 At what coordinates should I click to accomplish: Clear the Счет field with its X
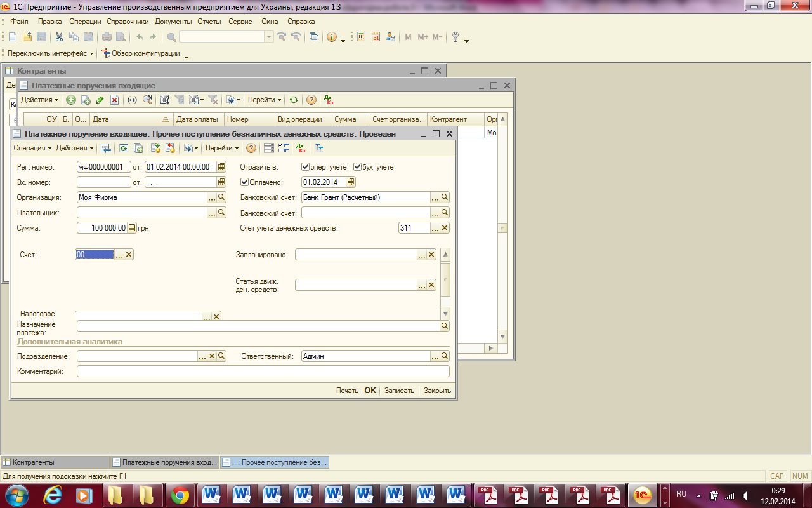tap(129, 255)
